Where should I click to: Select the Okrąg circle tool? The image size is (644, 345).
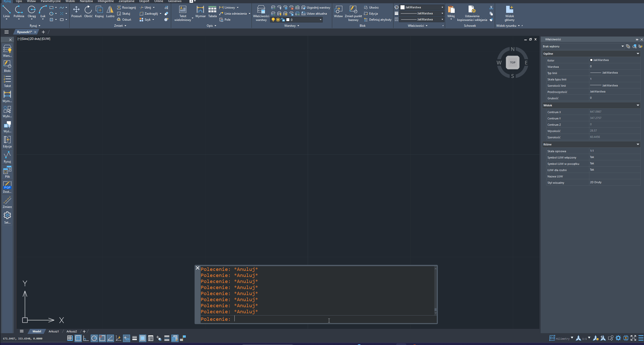tap(32, 12)
